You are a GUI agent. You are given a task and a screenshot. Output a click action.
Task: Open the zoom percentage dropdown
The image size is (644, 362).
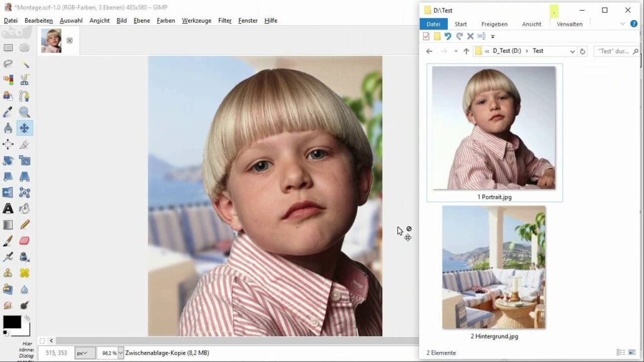click(x=110, y=353)
